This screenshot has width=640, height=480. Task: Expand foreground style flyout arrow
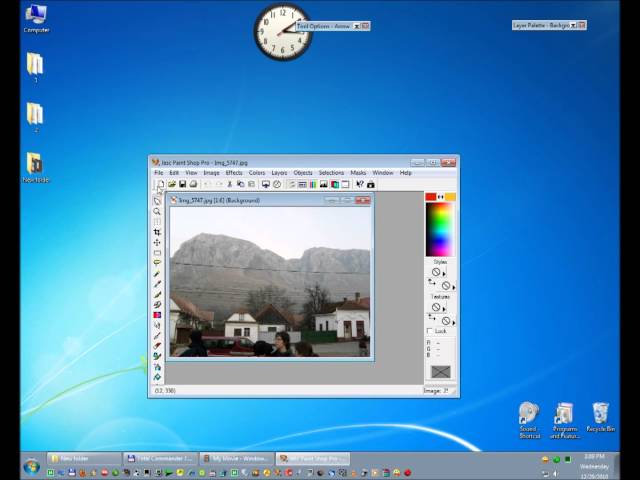[444, 274]
